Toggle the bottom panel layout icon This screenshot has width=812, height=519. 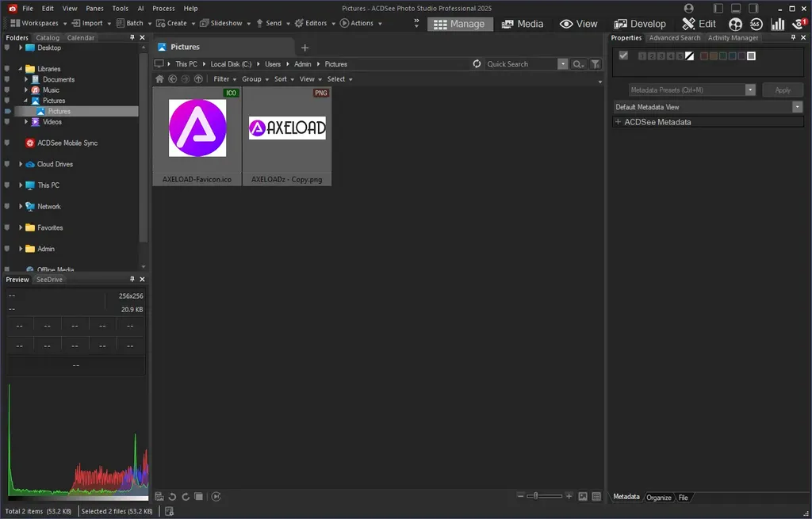pos(735,8)
